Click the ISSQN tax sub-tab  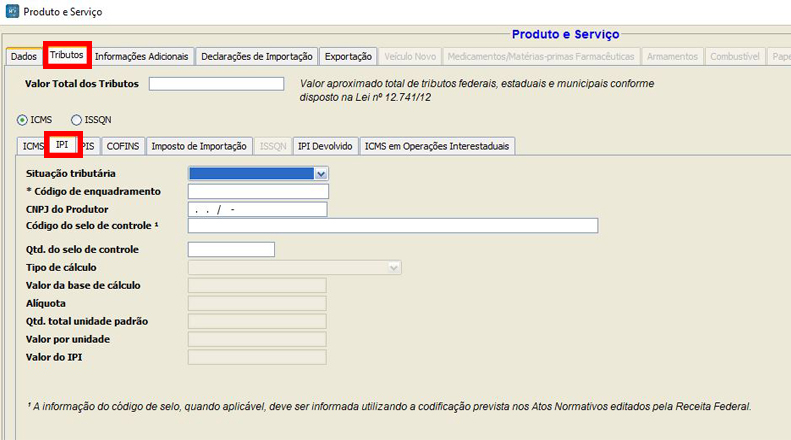[x=273, y=146]
